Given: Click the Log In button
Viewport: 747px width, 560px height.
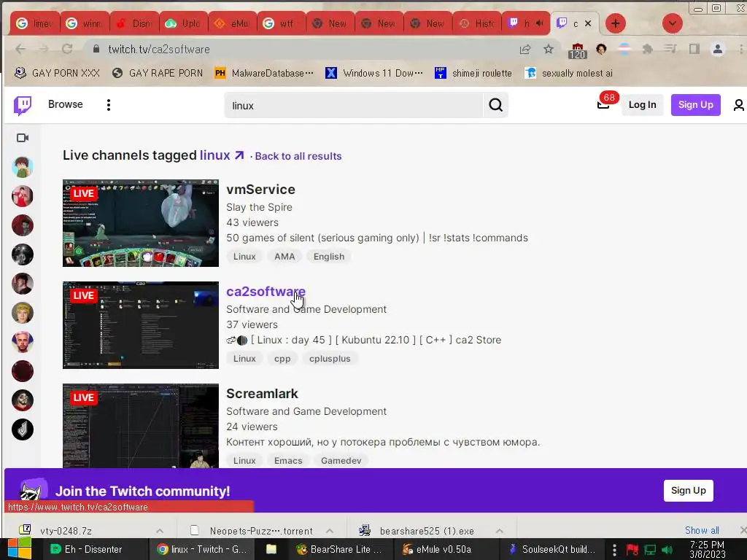Looking at the screenshot, I should coord(642,105).
